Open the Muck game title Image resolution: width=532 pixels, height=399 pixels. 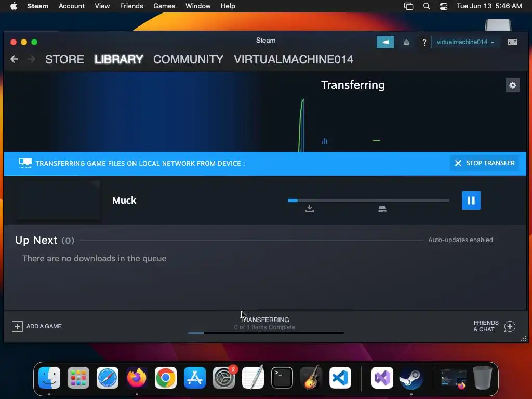pyautogui.click(x=124, y=201)
